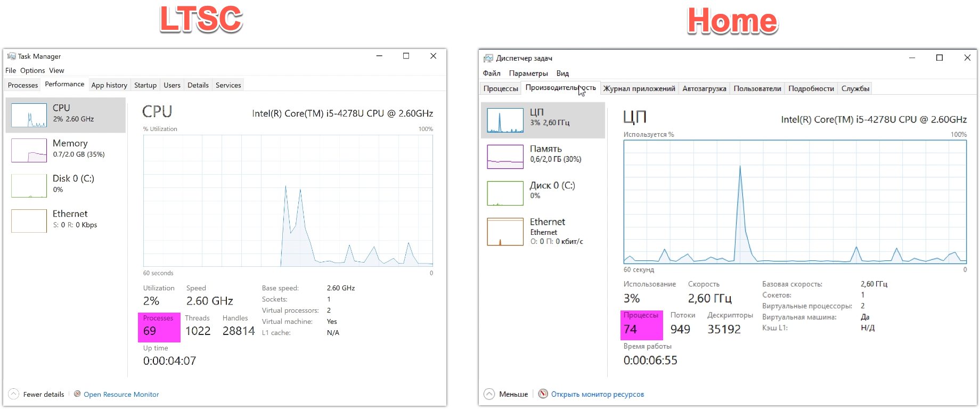
Task: Select the Performance tab in Task Manager
Action: point(64,84)
